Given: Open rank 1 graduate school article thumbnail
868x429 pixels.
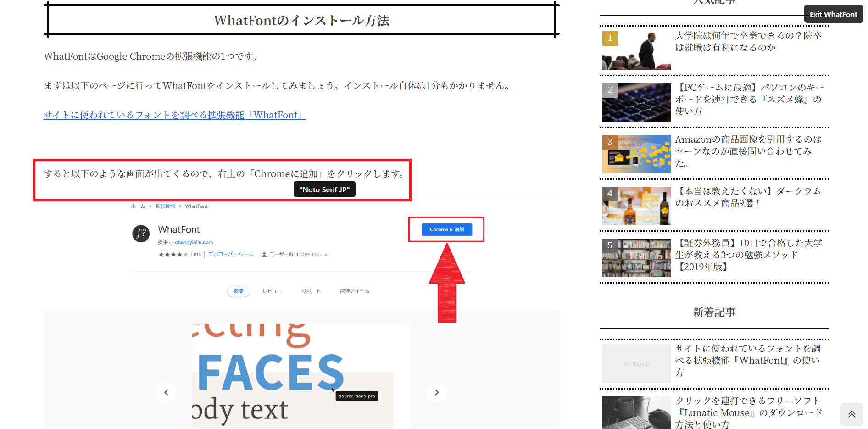Looking at the screenshot, I should [636, 50].
